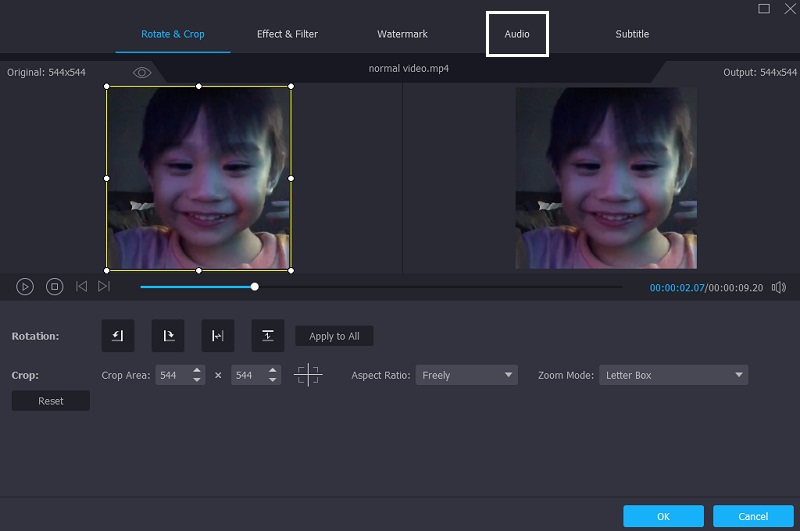Viewport: 800px width, 531px height.
Task: Rotate the video left 90 degrees
Action: click(x=118, y=336)
